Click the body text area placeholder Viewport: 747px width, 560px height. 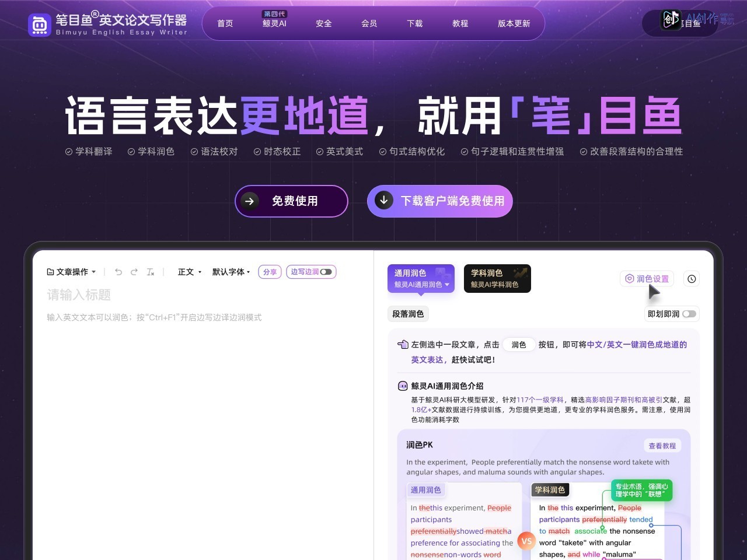154,317
